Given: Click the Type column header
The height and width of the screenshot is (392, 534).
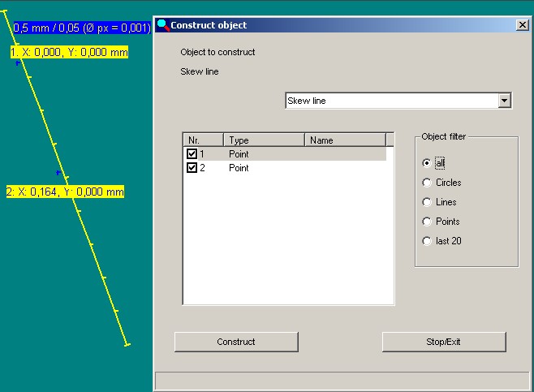Looking at the screenshot, I should 264,140.
